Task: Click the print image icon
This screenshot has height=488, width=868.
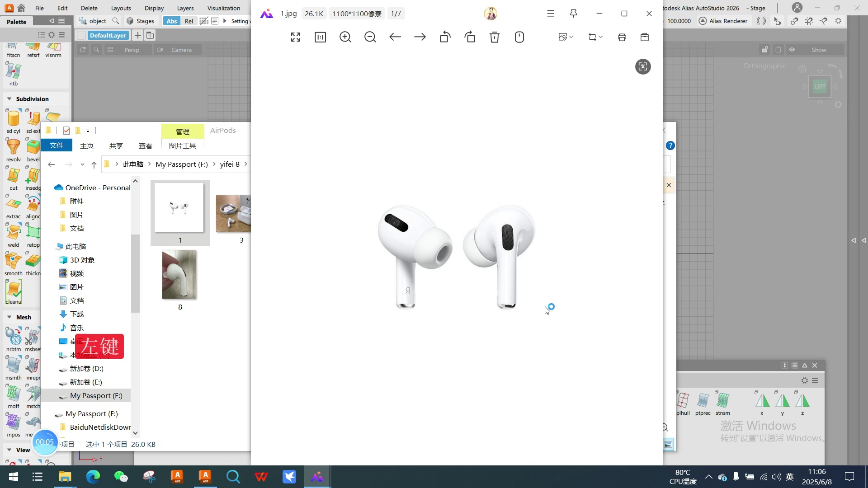Action: (622, 37)
